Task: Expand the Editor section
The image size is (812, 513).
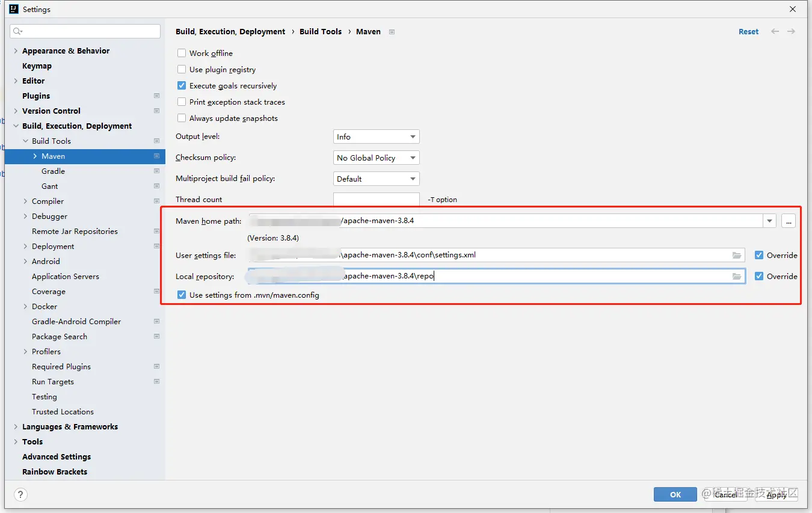Action: click(16, 81)
